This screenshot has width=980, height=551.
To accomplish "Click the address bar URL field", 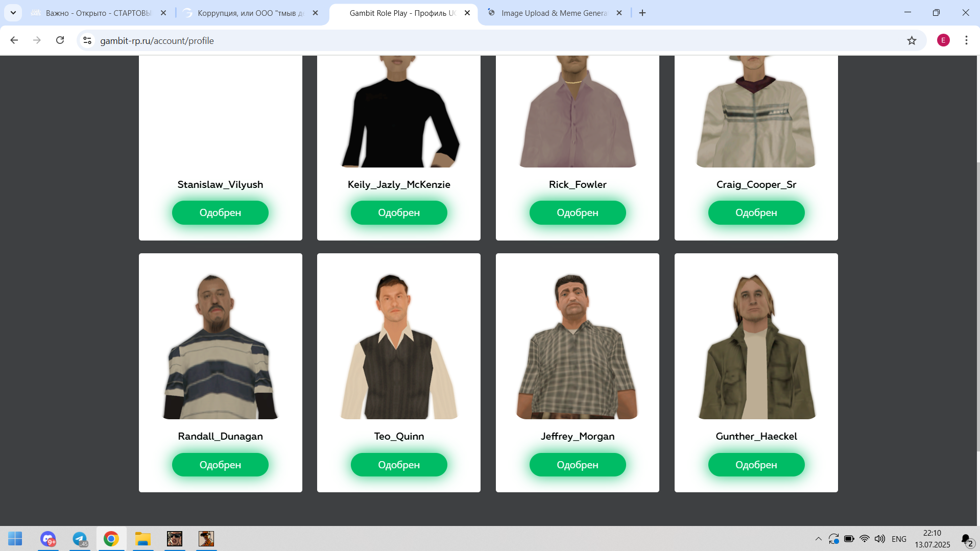I will (500, 40).
